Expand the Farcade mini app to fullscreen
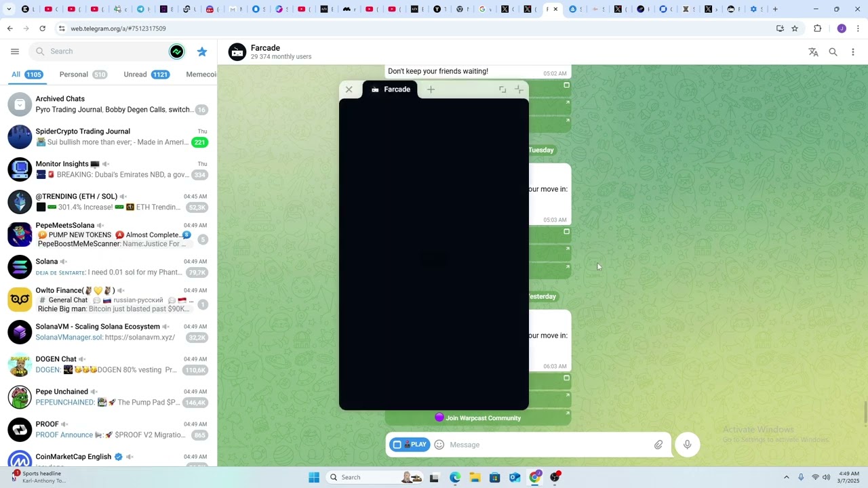 pyautogui.click(x=502, y=89)
